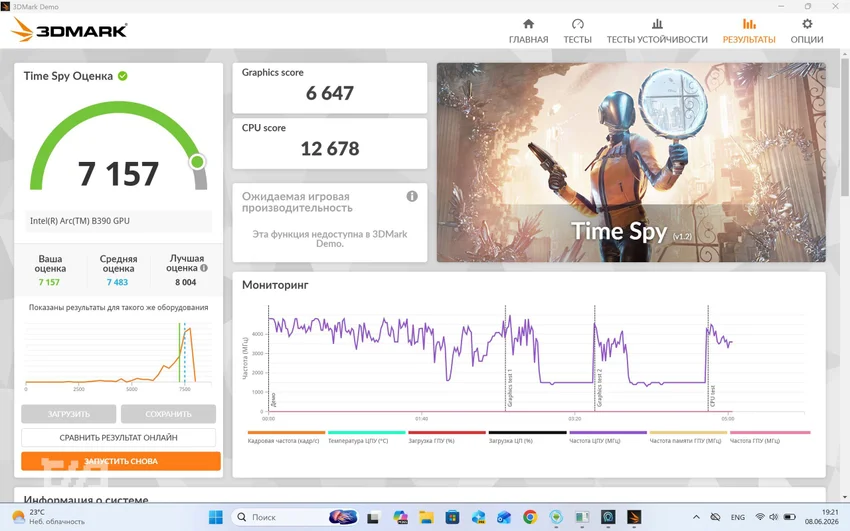Viewport: 850px width, 531px height.
Task: Click the CPU score value 12 678
Action: click(330, 148)
